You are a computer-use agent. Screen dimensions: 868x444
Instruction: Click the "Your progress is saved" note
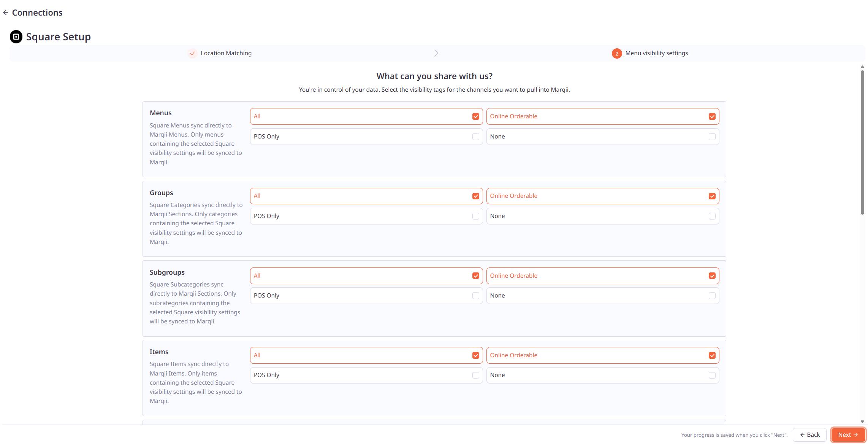734,435
